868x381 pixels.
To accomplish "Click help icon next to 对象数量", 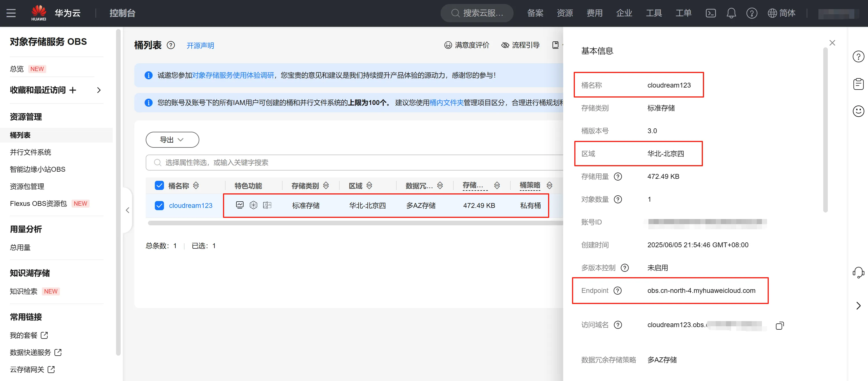I will point(618,199).
